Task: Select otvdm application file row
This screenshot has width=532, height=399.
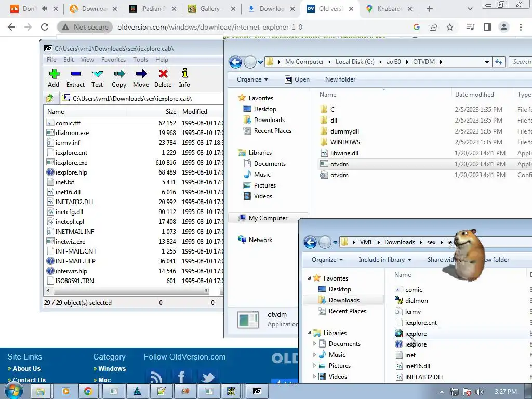Action: [x=425, y=164]
